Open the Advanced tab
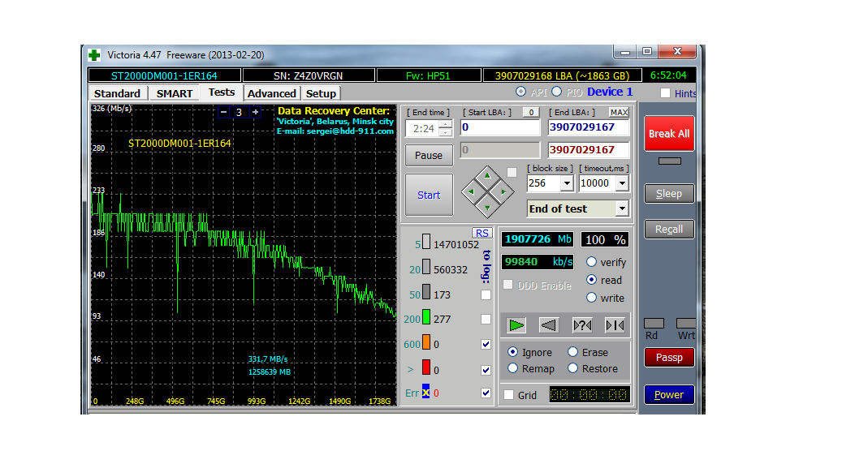This screenshot has height=451, width=868. tap(271, 93)
